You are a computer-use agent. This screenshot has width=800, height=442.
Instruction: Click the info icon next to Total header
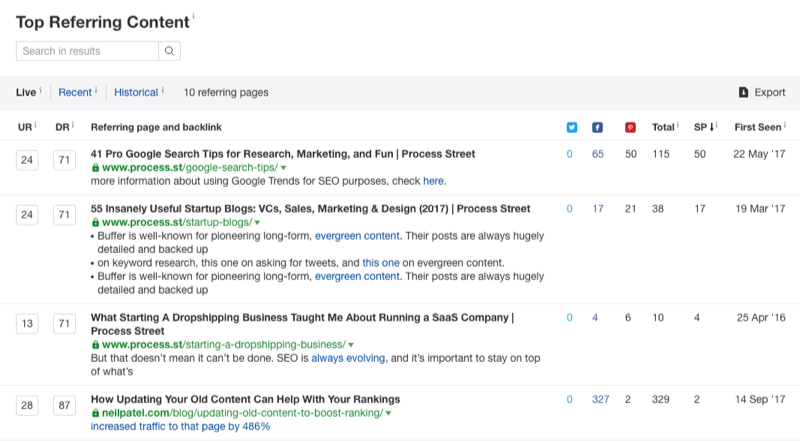[678, 125]
